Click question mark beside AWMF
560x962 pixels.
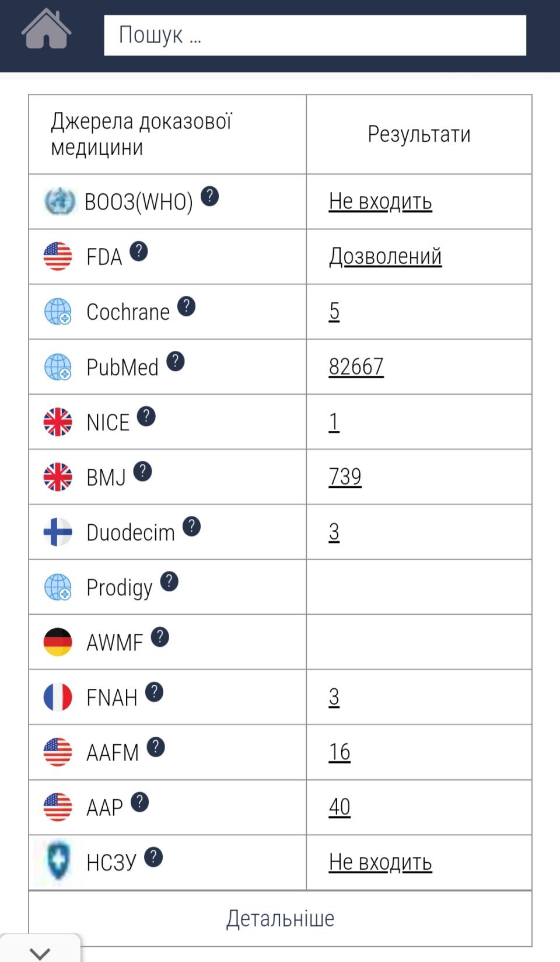160,637
